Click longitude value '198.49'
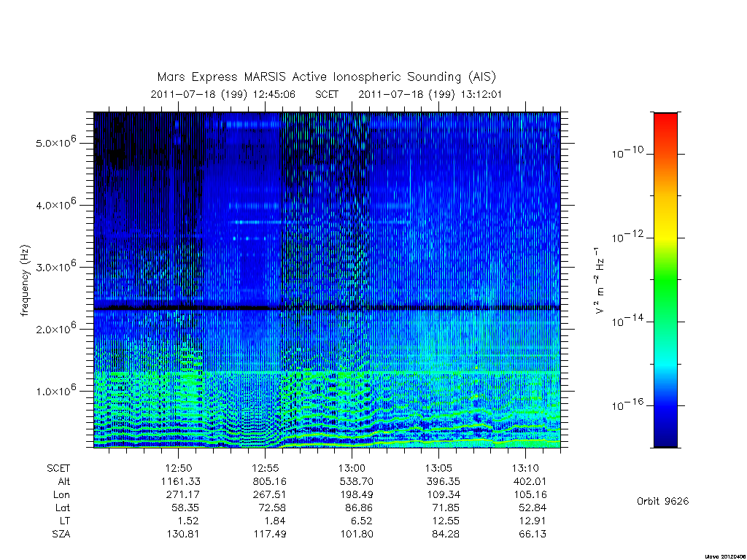 point(356,495)
